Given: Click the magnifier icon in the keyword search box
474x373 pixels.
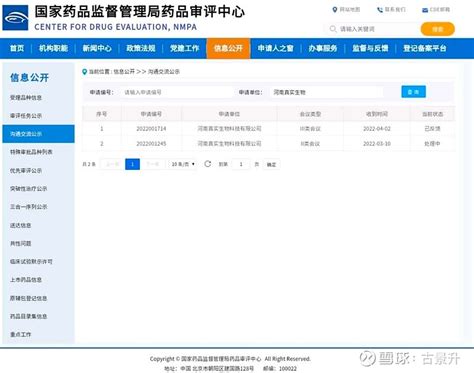Looking at the screenshot, I should pyautogui.click(x=333, y=29).
